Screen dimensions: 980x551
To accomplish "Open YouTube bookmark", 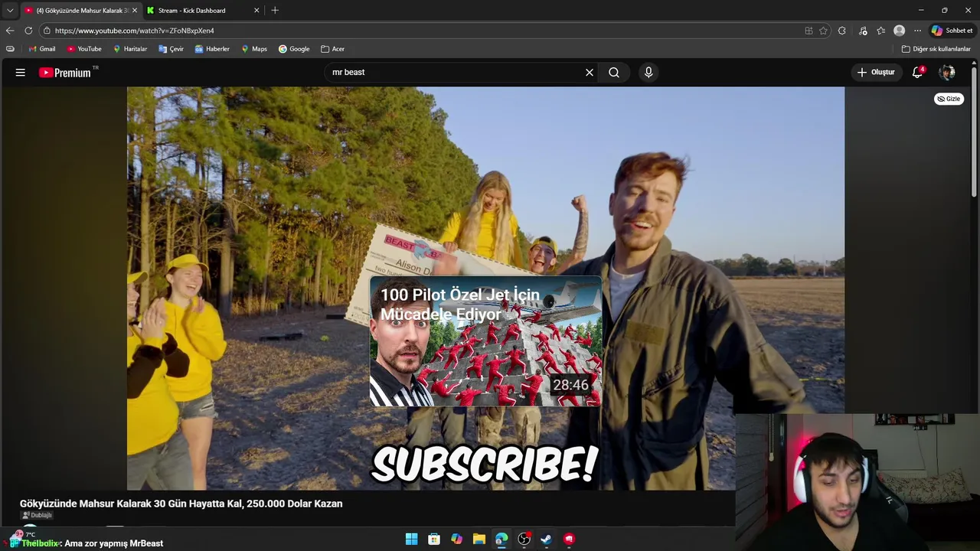I will coord(84,49).
